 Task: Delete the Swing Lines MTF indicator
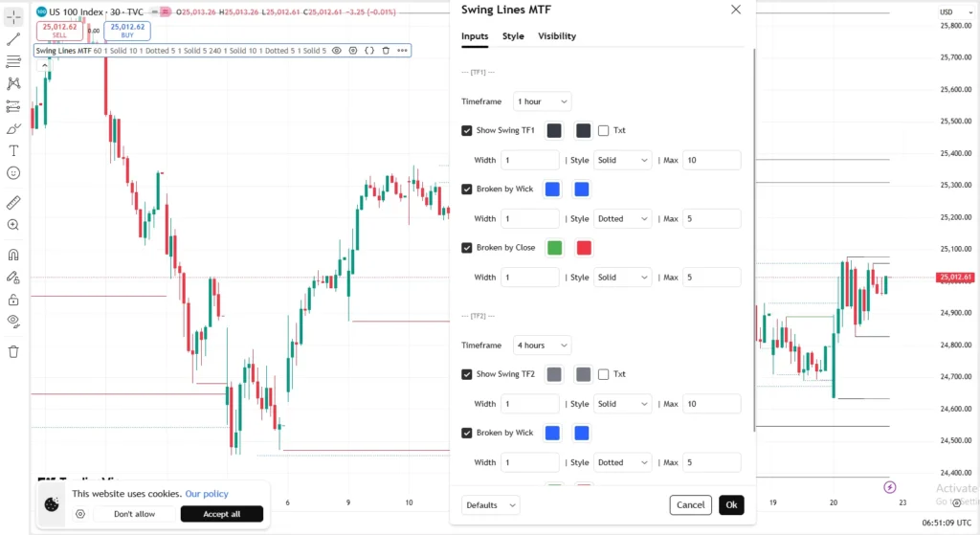click(386, 51)
